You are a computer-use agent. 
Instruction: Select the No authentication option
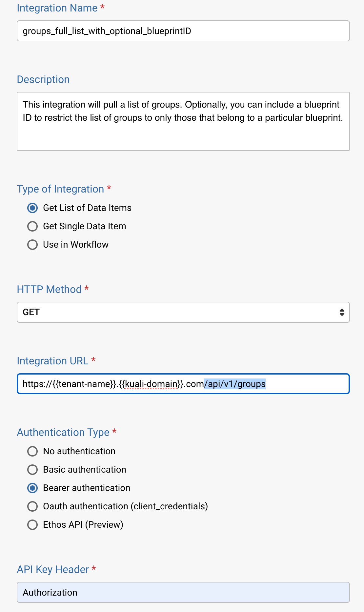pyautogui.click(x=32, y=451)
